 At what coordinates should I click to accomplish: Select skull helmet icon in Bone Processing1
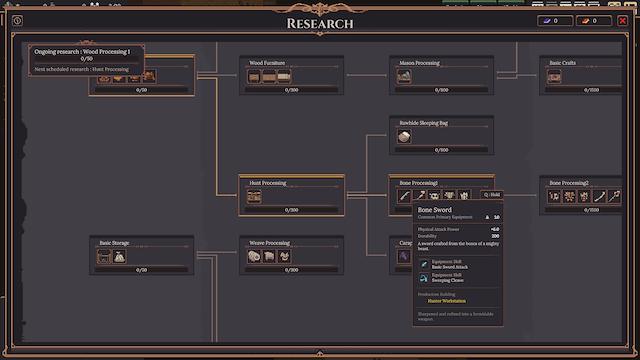pos(434,196)
